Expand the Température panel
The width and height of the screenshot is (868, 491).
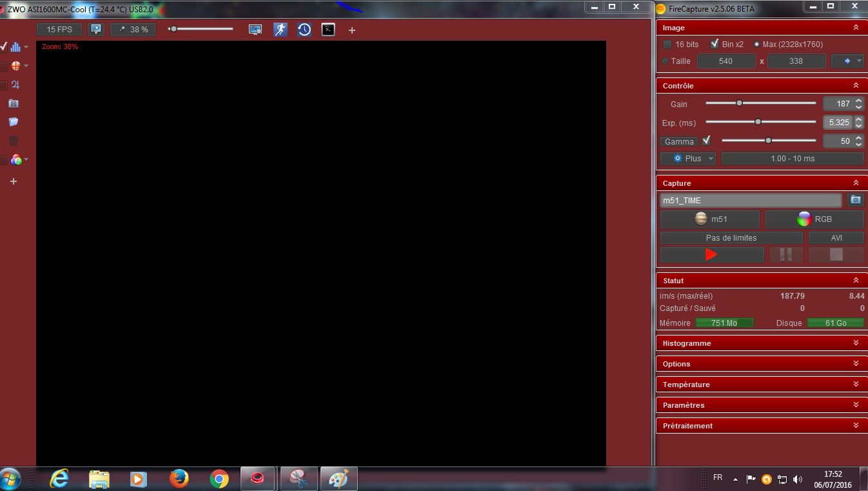point(856,384)
